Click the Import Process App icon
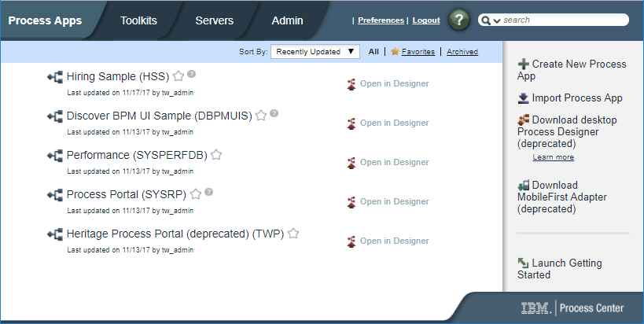The width and height of the screenshot is (644, 324). (523, 98)
